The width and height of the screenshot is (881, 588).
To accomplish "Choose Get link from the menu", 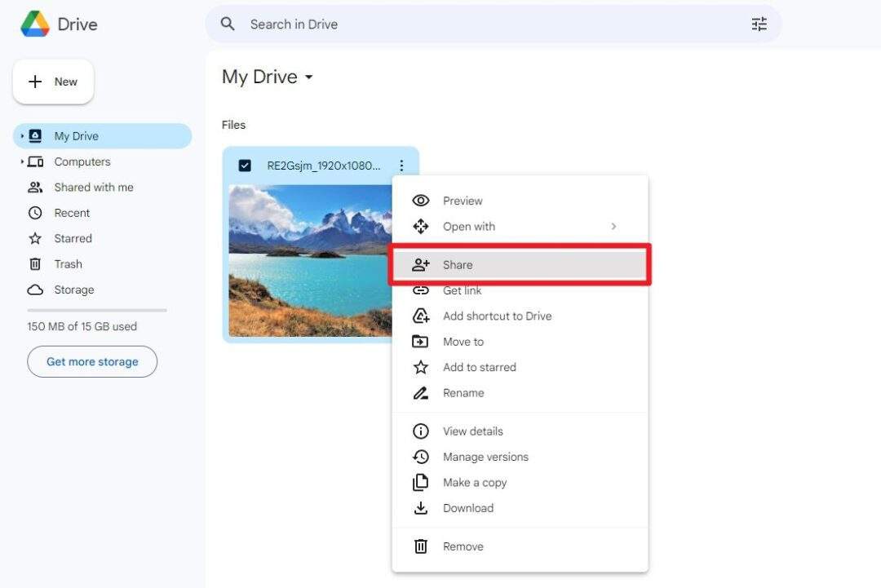I will point(520,290).
